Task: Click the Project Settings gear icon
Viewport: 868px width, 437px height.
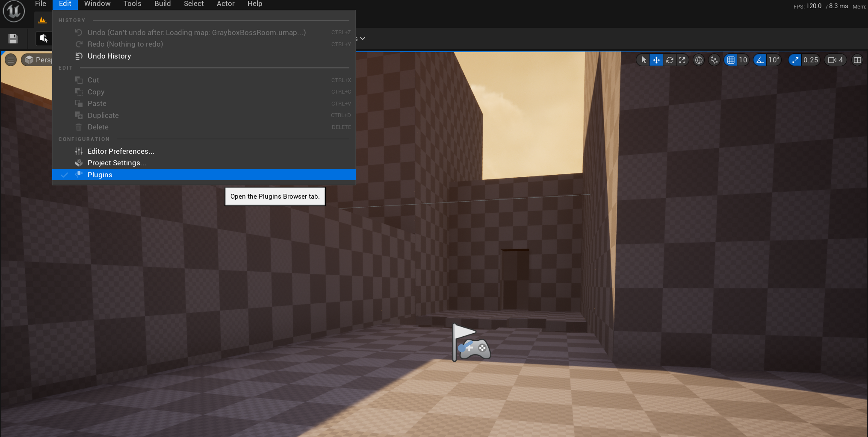Action: 79,163
